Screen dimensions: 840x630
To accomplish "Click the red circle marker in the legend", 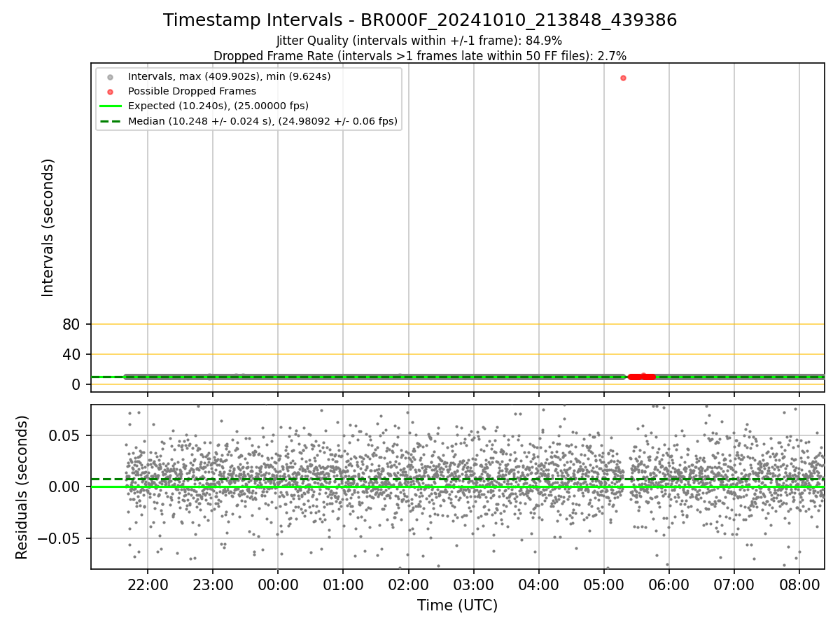I will (110, 92).
